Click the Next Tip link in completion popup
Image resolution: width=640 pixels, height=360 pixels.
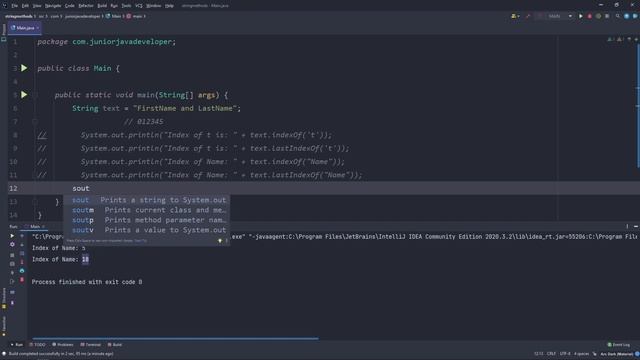coord(140,240)
